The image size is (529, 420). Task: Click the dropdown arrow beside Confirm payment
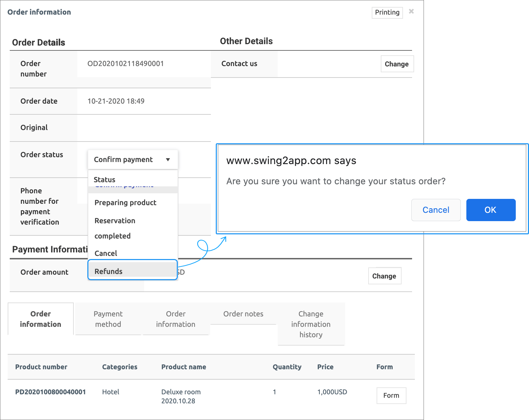[168, 160]
